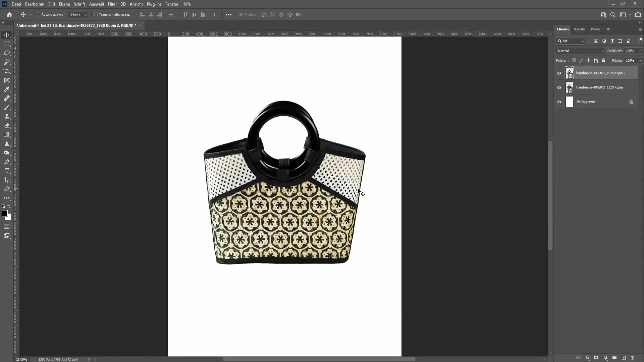Reset default foreground/background colors
This screenshot has width=644, height=362.
[3, 206]
